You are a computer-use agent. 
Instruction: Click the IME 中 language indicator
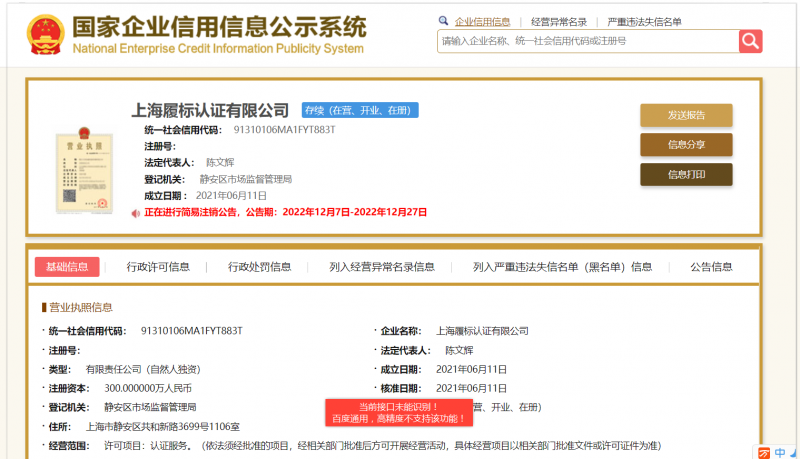780,453
